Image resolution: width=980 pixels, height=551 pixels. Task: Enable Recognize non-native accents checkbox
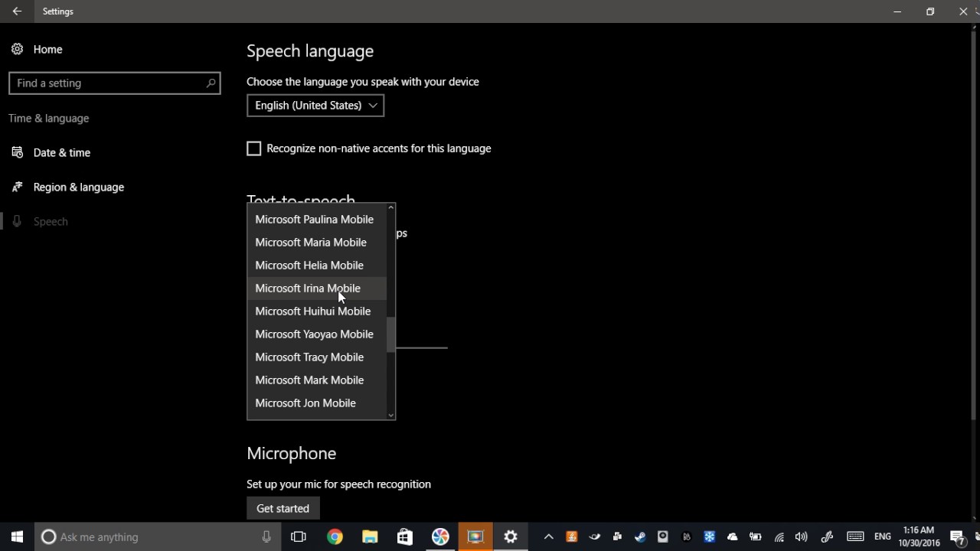coord(254,148)
